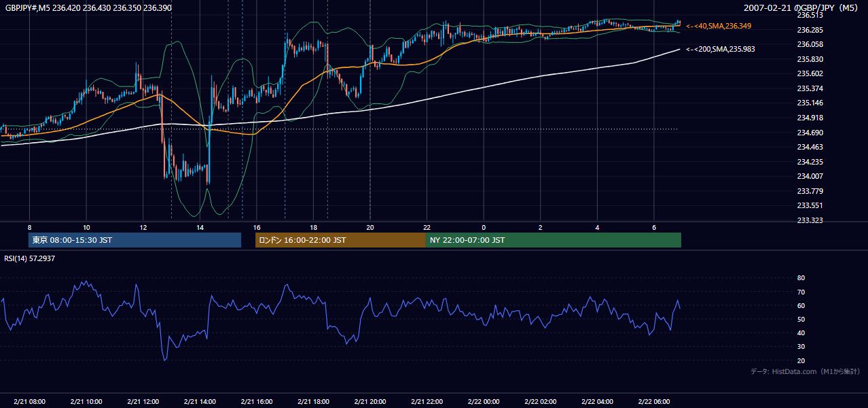Click the '2007-02-21 のGBP/JPY (M5)' chart title
The width and height of the screenshot is (868, 408).
pyautogui.click(x=801, y=7)
